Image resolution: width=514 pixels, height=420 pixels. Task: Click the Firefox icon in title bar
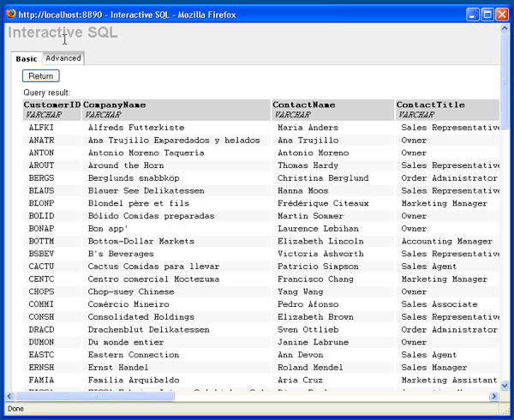(x=11, y=13)
